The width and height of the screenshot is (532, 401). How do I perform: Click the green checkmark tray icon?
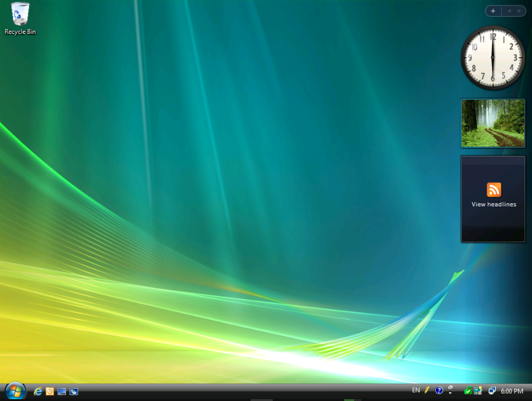pyautogui.click(x=468, y=391)
